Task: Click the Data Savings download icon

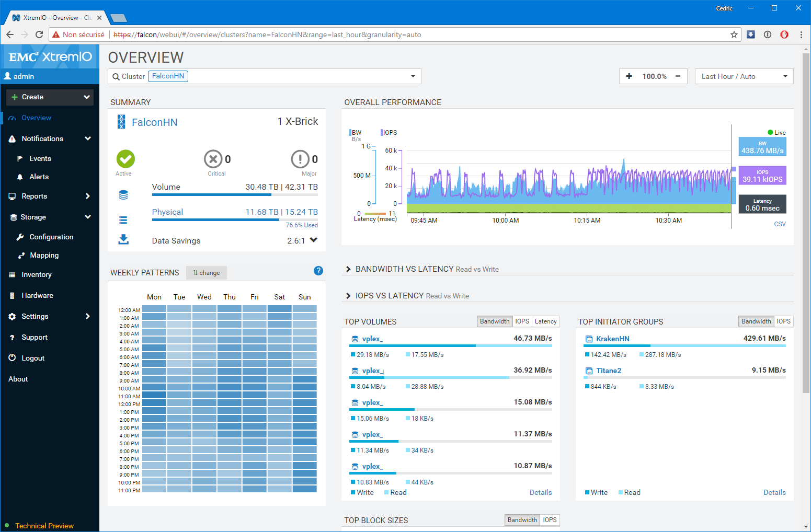Action: [x=123, y=239]
